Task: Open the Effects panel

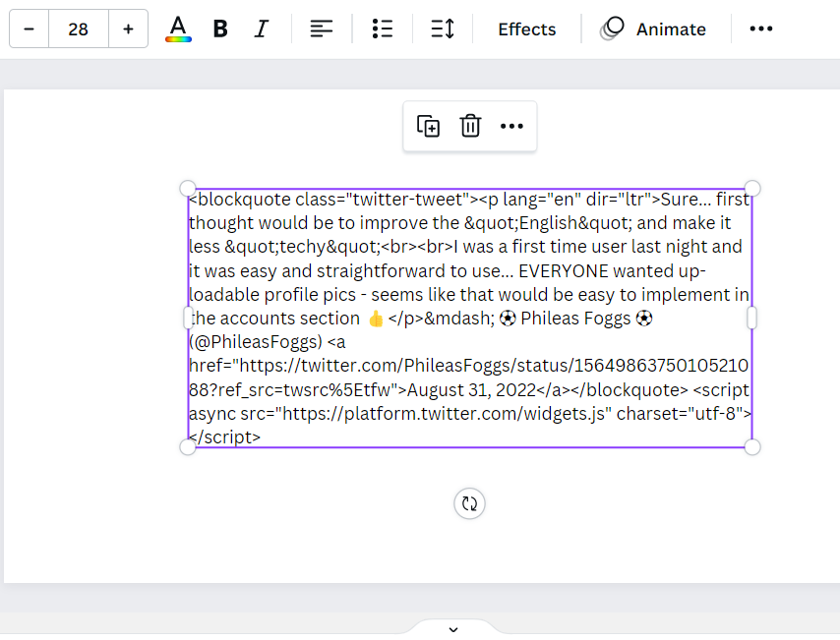Action: click(526, 29)
